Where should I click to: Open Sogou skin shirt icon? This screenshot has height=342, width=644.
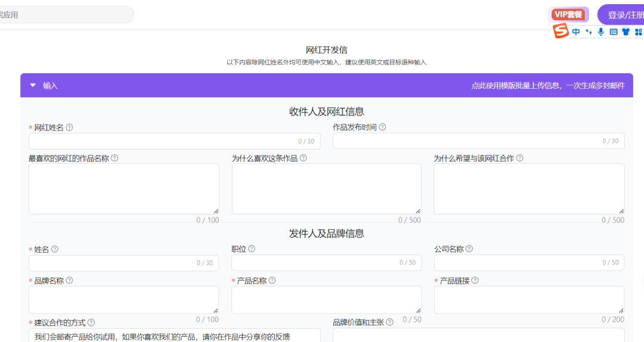pyautogui.click(x=626, y=32)
